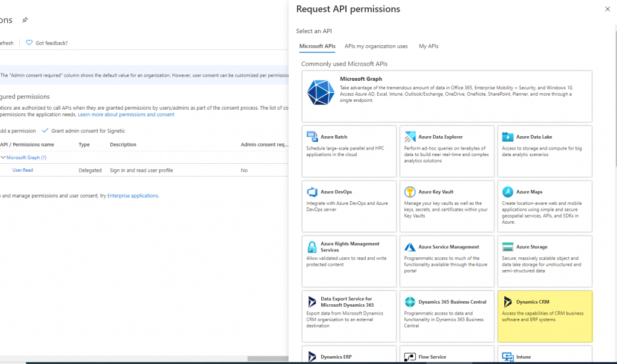Open the My APIs tab

[428, 46]
